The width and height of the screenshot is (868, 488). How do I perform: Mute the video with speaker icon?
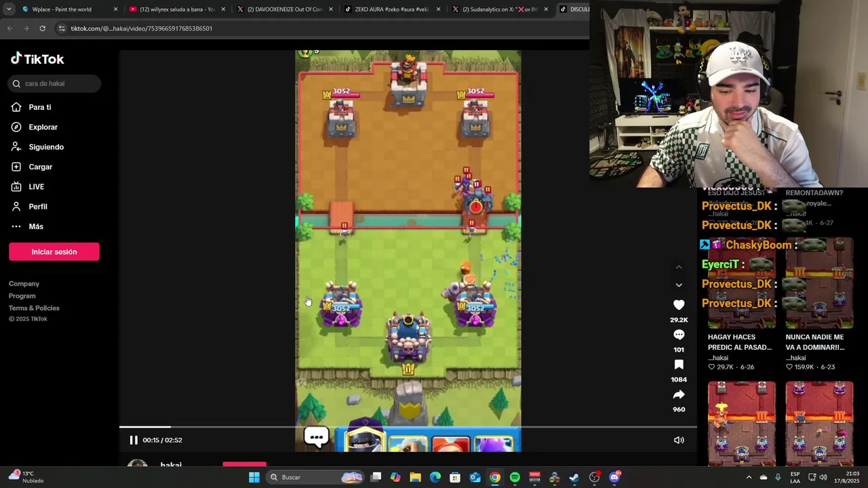pyautogui.click(x=679, y=440)
